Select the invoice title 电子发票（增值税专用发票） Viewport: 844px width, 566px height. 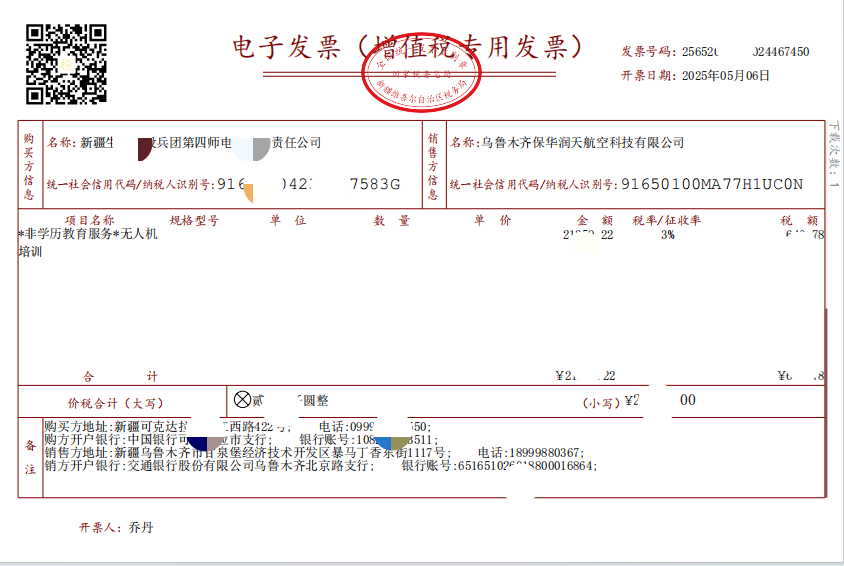point(407,47)
